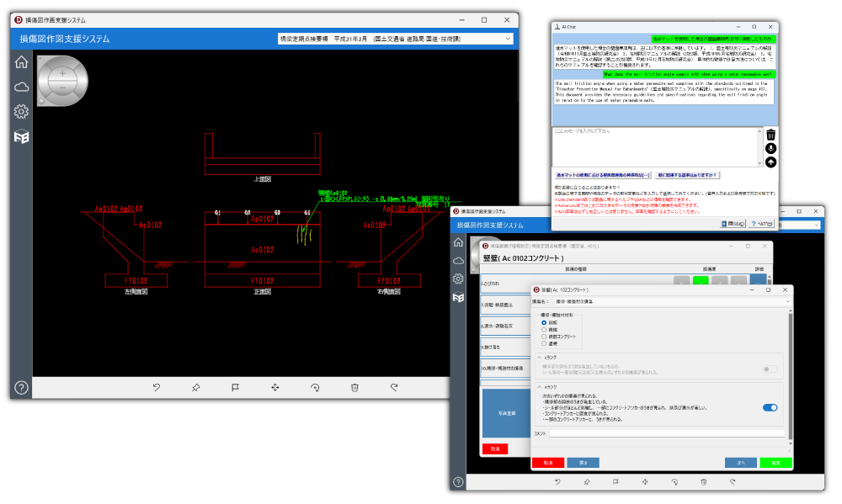Screen dimensions: 842x504
Task: Select the green damage level button for ひびわれ
Action: click(701, 281)
